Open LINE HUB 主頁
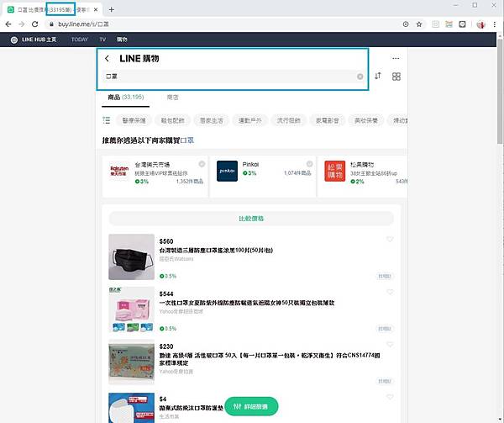 tap(39, 40)
